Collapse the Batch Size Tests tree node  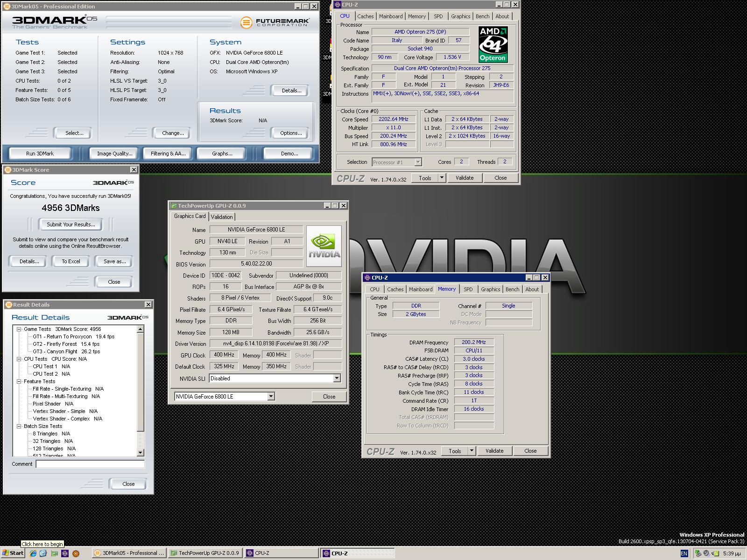click(x=19, y=426)
